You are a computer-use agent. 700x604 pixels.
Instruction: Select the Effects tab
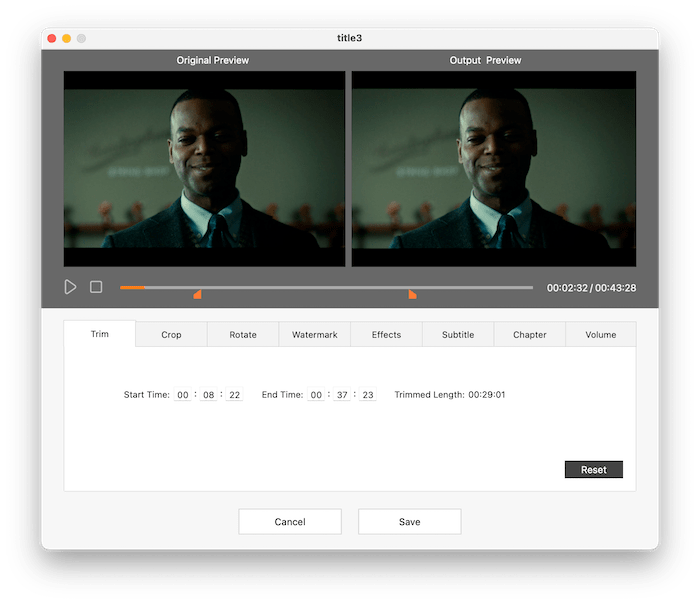click(x=386, y=335)
